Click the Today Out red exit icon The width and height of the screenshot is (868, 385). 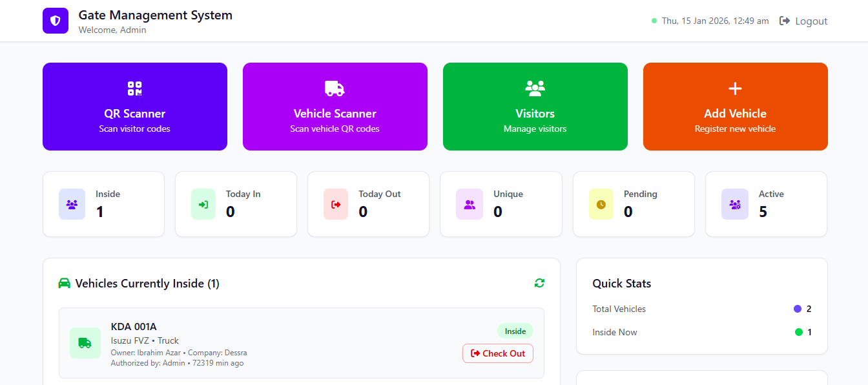click(336, 204)
